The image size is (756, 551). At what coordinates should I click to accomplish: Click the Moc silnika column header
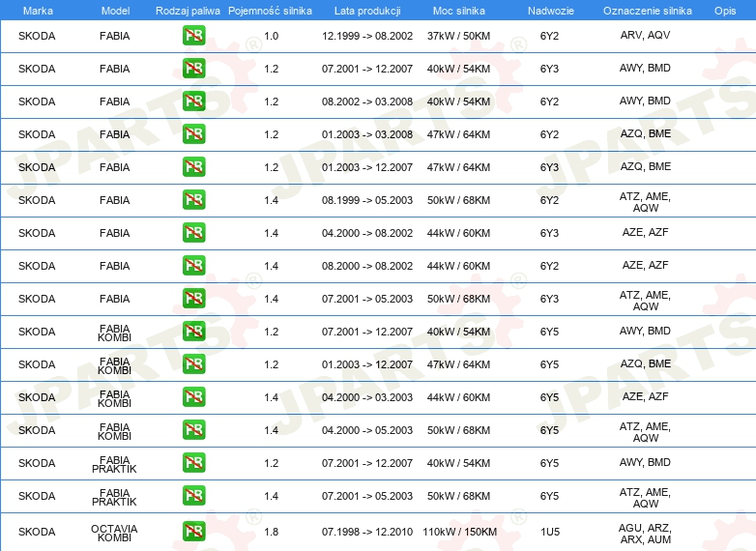point(459,11)
